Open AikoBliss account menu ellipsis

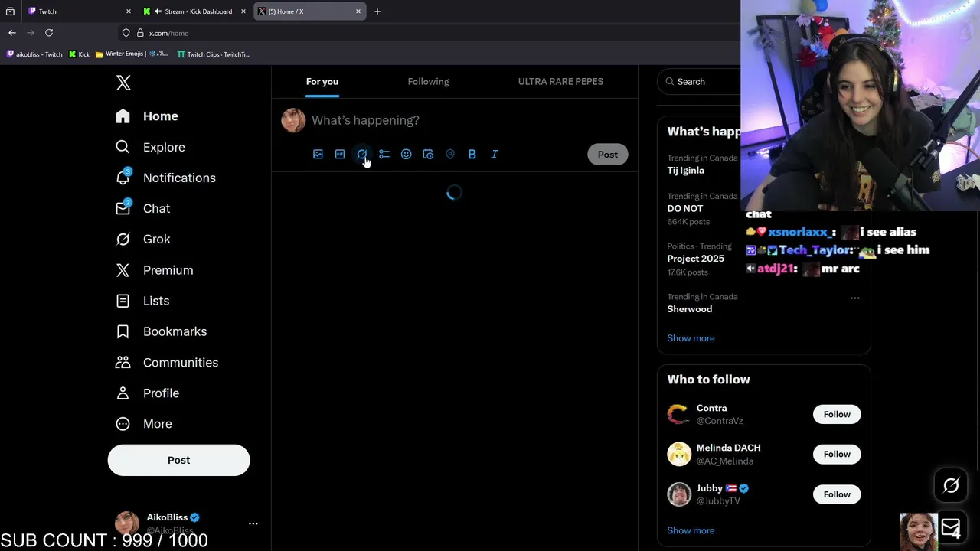253,523
